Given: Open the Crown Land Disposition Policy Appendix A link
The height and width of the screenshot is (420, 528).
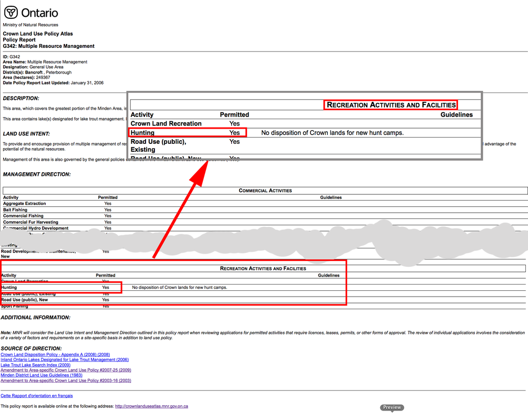Looking at the screenshot, I should [55, 354].
